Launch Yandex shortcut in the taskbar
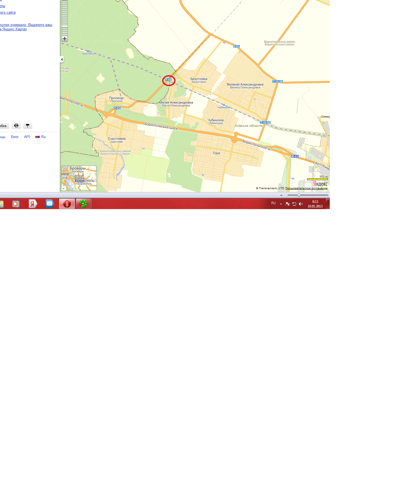Image resolution: width=420 pixels, height=504 pixels. click(x=33, y=204)
